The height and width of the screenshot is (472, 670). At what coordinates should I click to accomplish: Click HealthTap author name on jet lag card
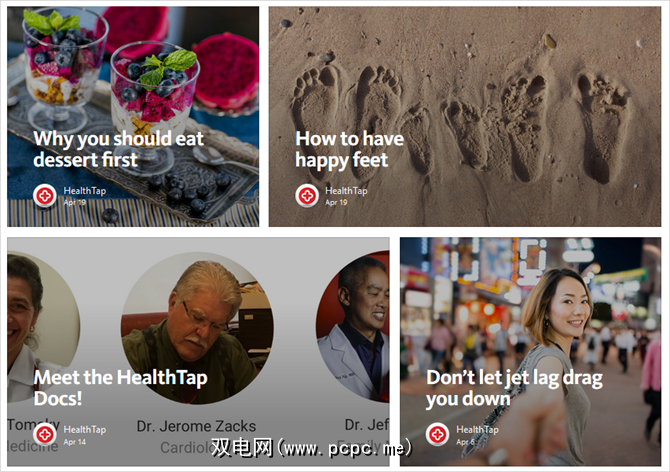point(477,429)
